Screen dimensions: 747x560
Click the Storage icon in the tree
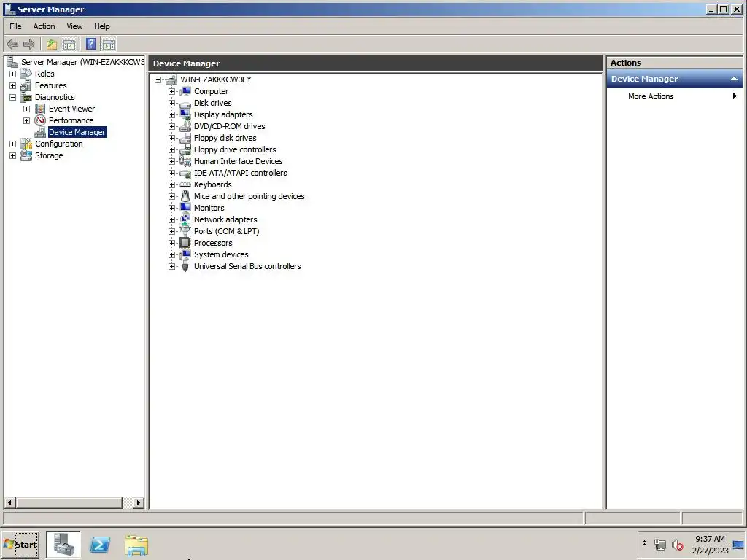26,156
